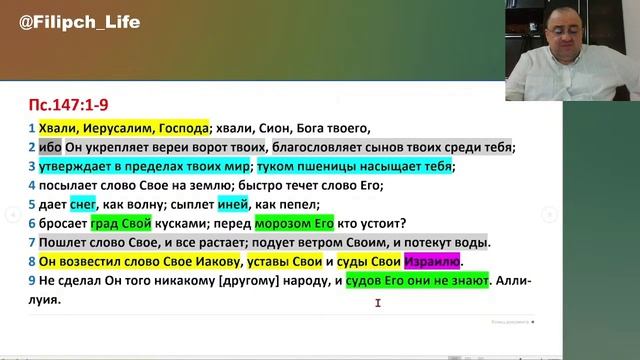
Task: Click the gray-highlighted word "ибо" in verse 2
Action: tap(50, 147)
